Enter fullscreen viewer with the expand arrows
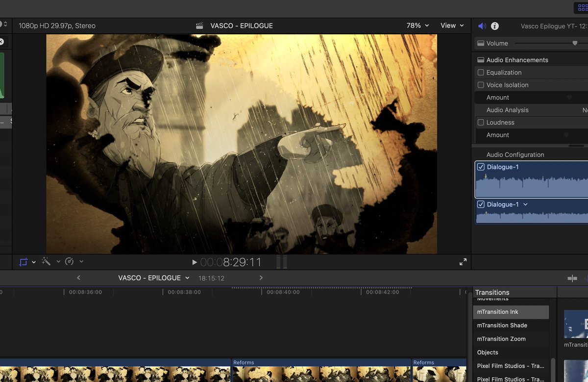Image resolution: width=588 pixels, height=382 pixels. 463,262
